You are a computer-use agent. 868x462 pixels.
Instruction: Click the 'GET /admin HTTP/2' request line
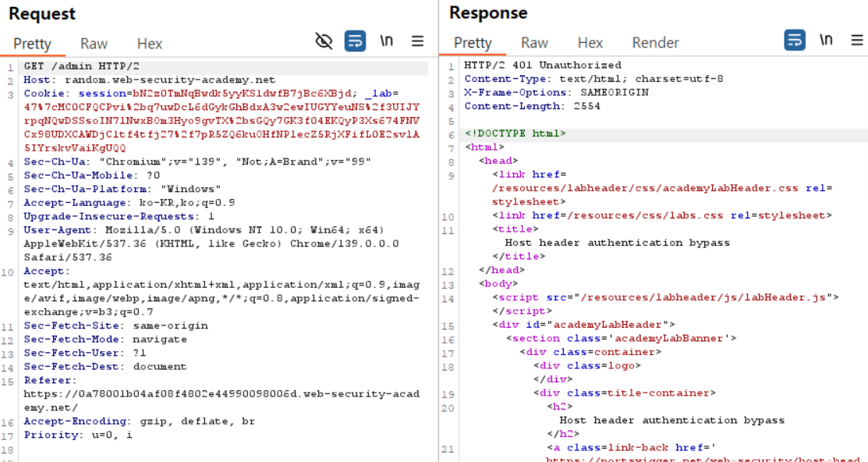(x=81, y=66)
